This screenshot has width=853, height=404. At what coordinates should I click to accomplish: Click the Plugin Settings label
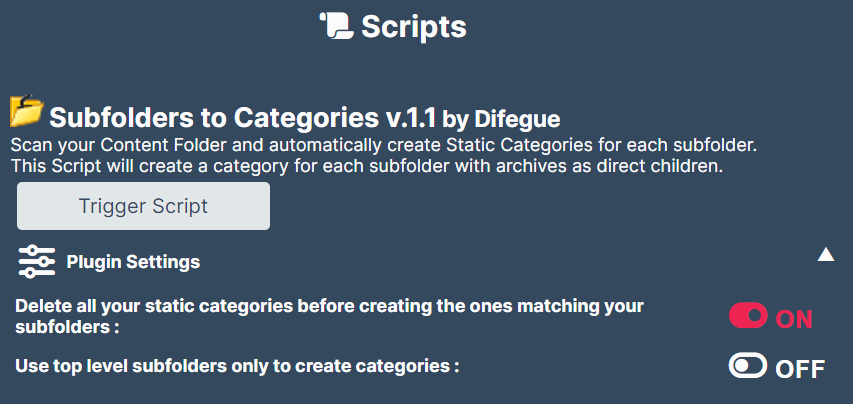click(133, 262)
